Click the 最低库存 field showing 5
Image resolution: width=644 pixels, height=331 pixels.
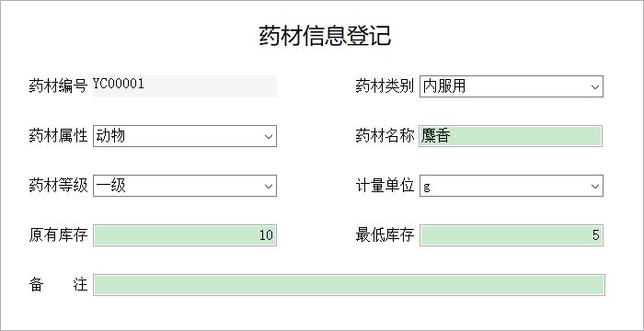(512, 235)
